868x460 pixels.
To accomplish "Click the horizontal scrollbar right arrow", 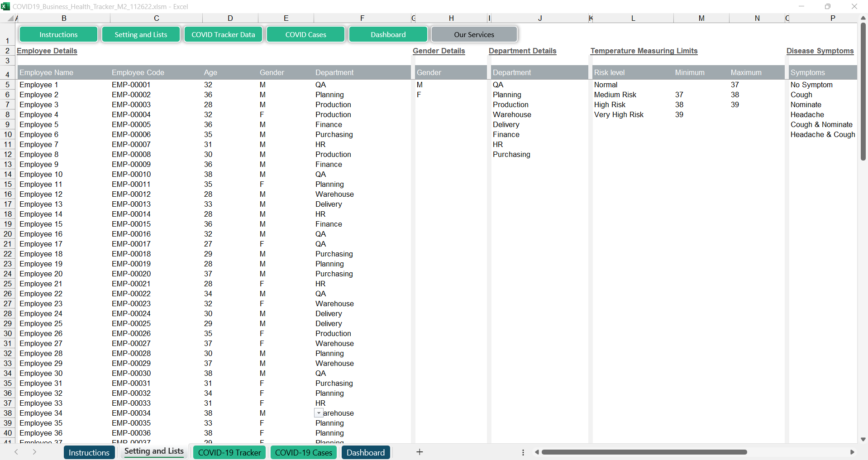I will [x=852, y=452].
